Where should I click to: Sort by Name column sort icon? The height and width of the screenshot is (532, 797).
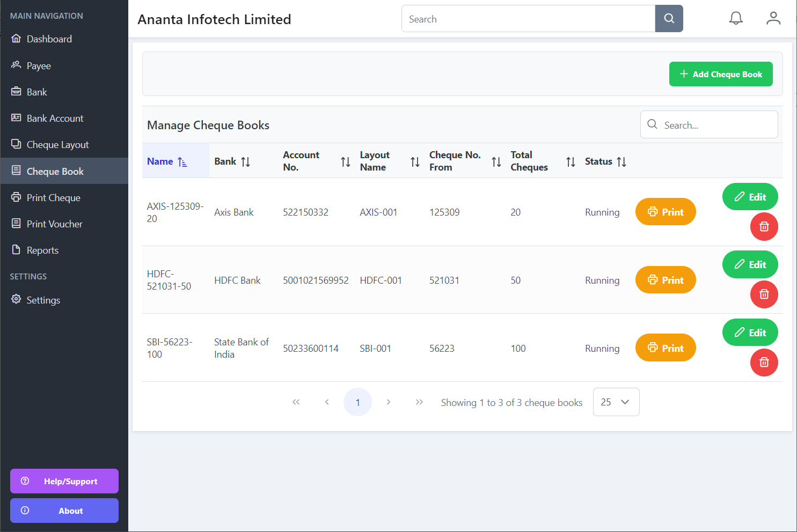(x=182, y=162)
